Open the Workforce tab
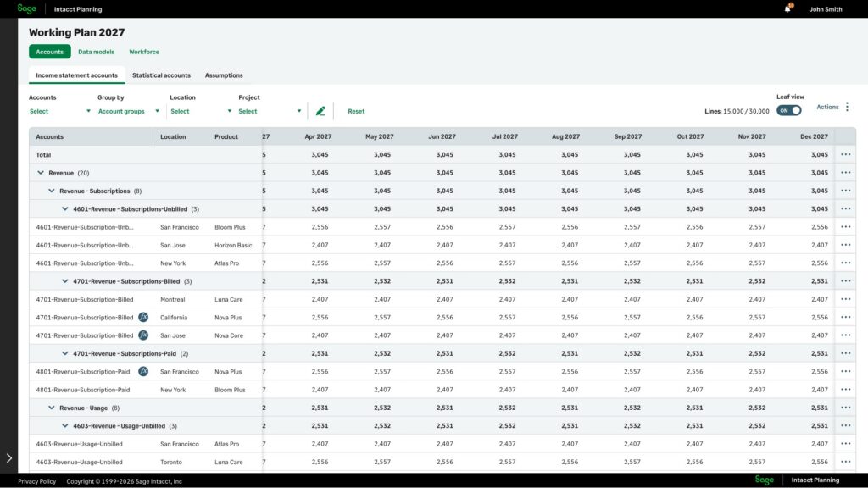The height and width of the screenshot is (488, 868). click(x=144, y=52)
